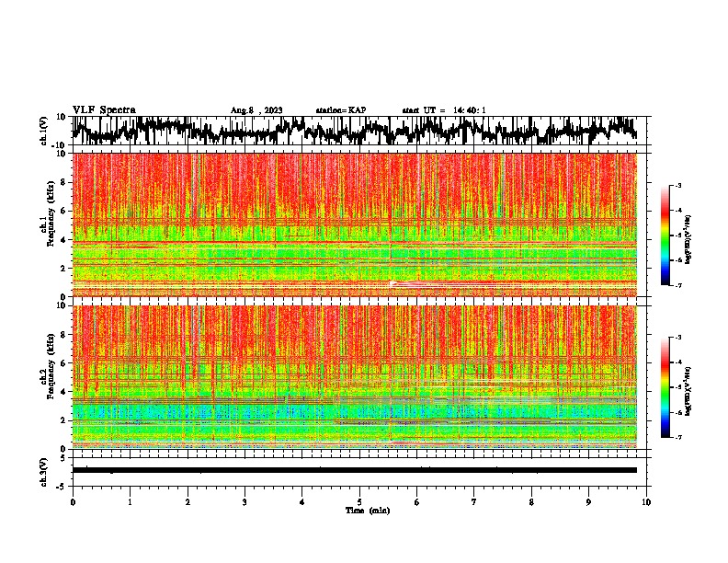The width and height of the screenshot is (728, 563).
Task: Click the ch.2 color bar log(PSD) label
Action: (688, 391)
